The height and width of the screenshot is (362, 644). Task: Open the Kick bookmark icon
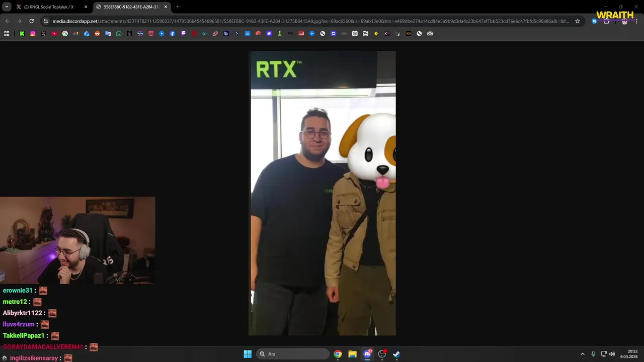point(22,34)
